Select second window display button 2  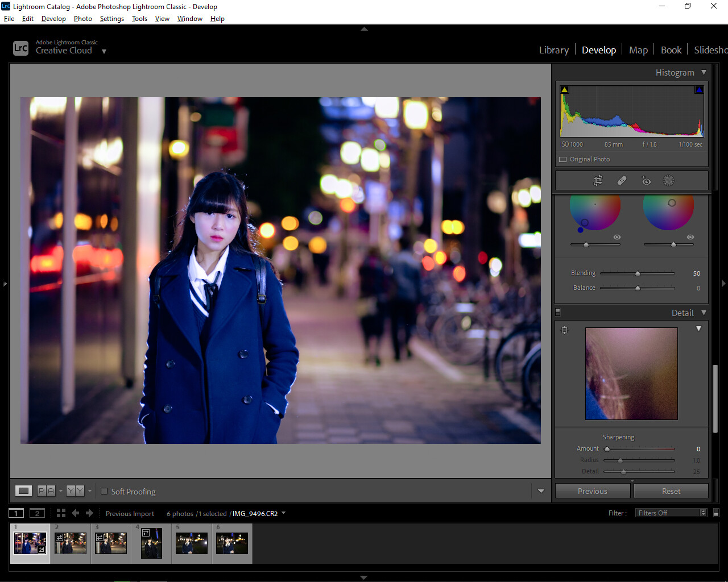pyautogui.click(x=37, y=513)
